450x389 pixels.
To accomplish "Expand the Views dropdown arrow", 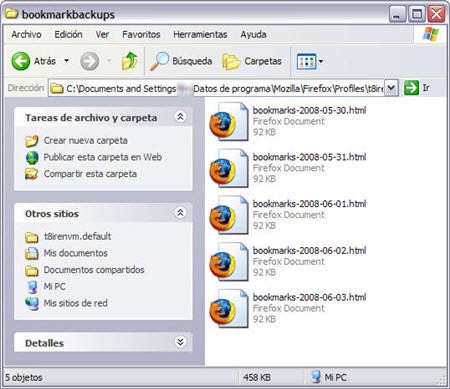I will pos(321,61).
